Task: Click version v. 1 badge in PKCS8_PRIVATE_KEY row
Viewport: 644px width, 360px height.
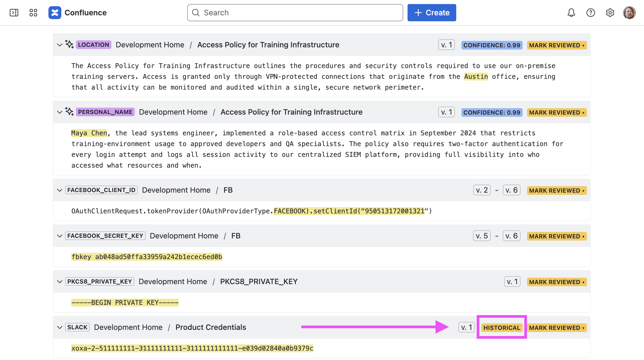Action: pyautogui.click(x=512, y=281)
